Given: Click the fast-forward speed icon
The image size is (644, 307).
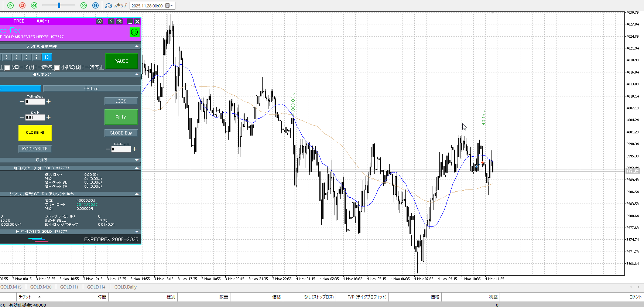Looking at the screenshot, I should point(83,6).
